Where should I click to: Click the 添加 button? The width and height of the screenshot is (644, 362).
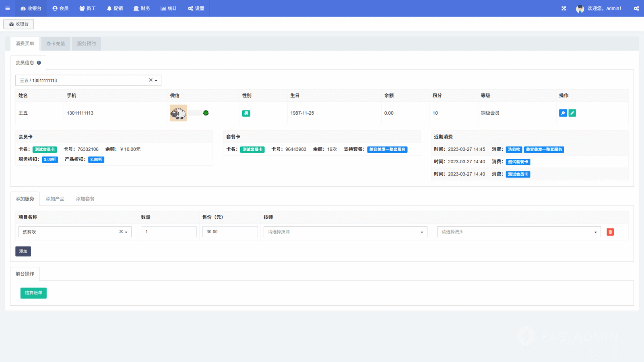(23, 251)
